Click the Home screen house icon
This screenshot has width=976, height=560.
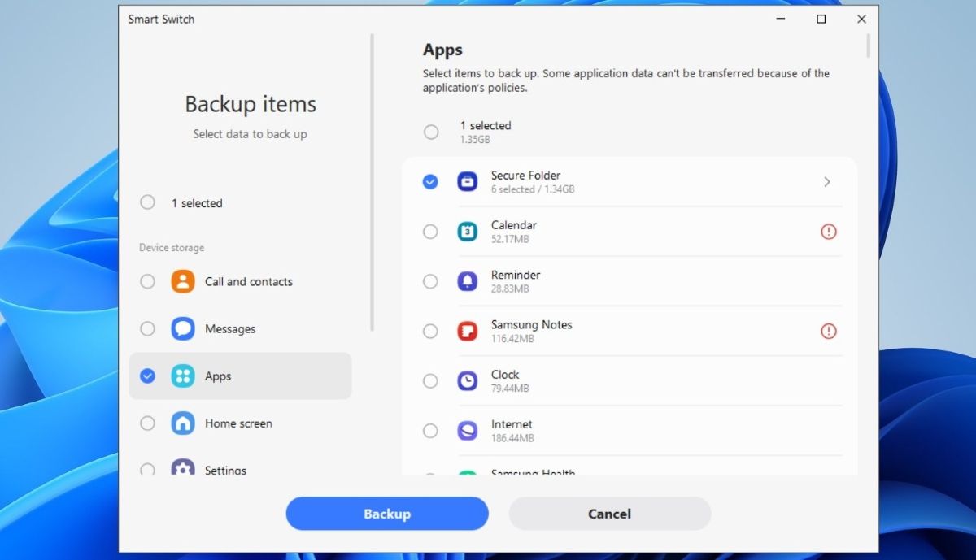[x=183, y=423]
